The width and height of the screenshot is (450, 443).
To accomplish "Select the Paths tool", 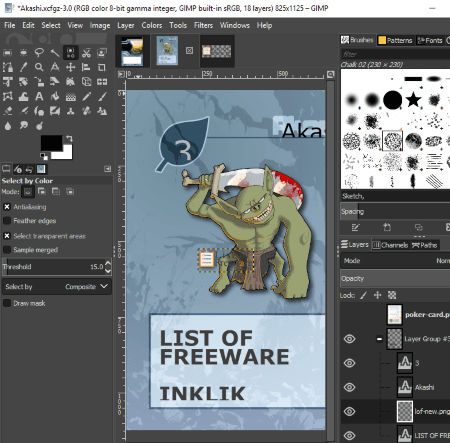I will point(7,67).
